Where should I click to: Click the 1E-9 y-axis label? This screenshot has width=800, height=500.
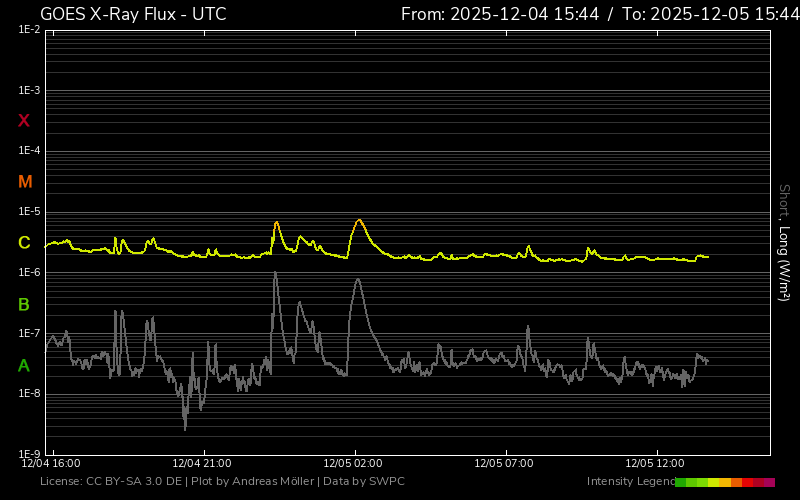29,454
